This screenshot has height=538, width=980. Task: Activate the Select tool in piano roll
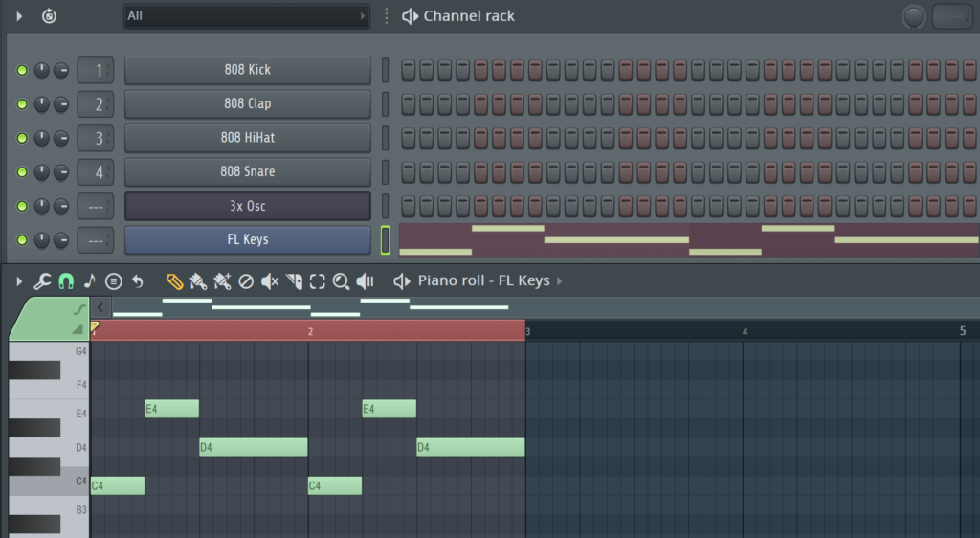click(318, 281)
